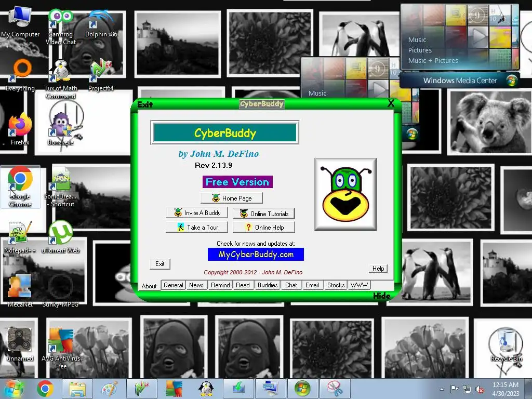Image resolution: width=532 pixels, height=399 pixels.
Task: Switch to Project64 taskbar button
Action: click(141, 389)
